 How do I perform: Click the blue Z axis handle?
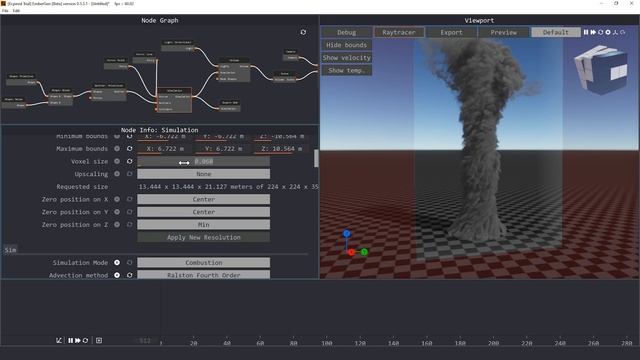tap(347, 234)
